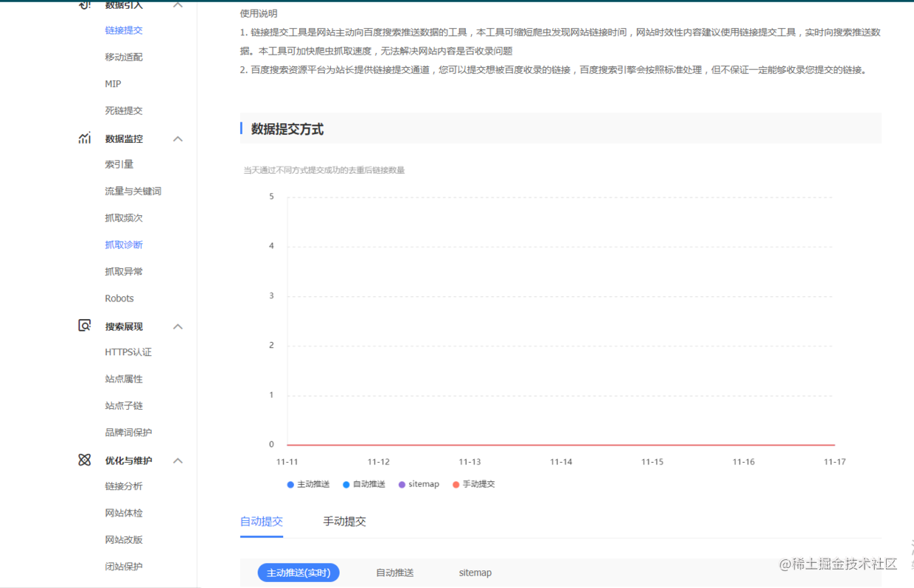Open 站点子链 in the sidebar
This screenshot has height=588, width=914.
(124, 405)
